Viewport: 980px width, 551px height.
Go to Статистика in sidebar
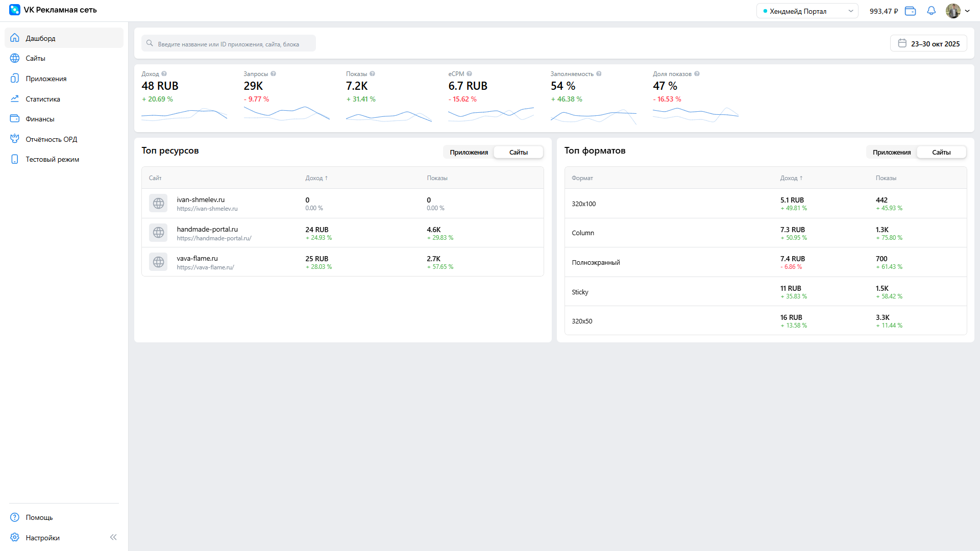pyautogui.click(x=43, y=99)
